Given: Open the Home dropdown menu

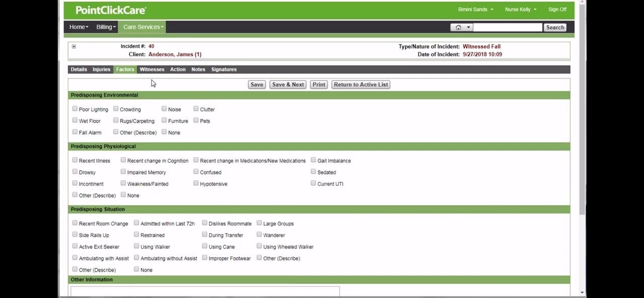Looking at the screenshot, I should 79,27.
